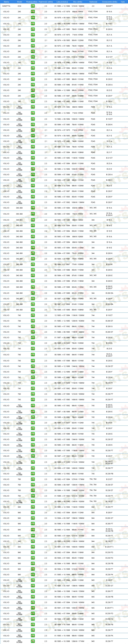The height and width of the screenshot is (644, 128).
Task: Click the Pojemność silnika column header
Action: [x=46, y=2]
